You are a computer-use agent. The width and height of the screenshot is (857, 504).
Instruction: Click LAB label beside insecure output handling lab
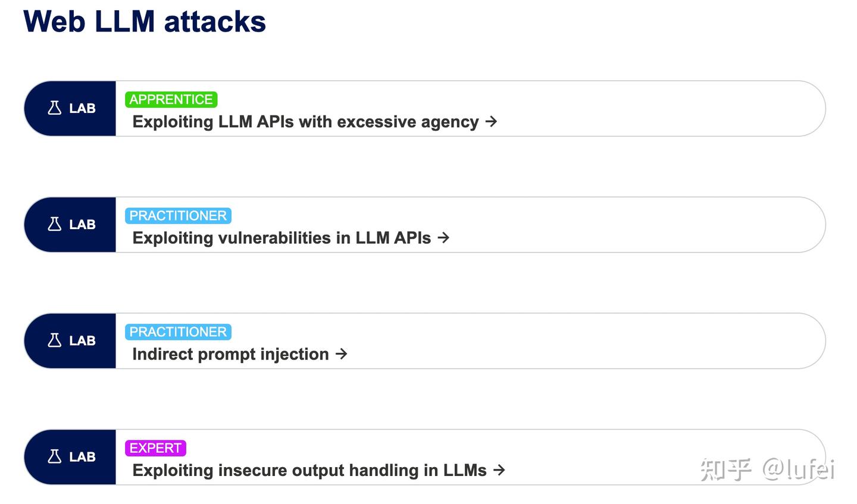pos(82,456)
